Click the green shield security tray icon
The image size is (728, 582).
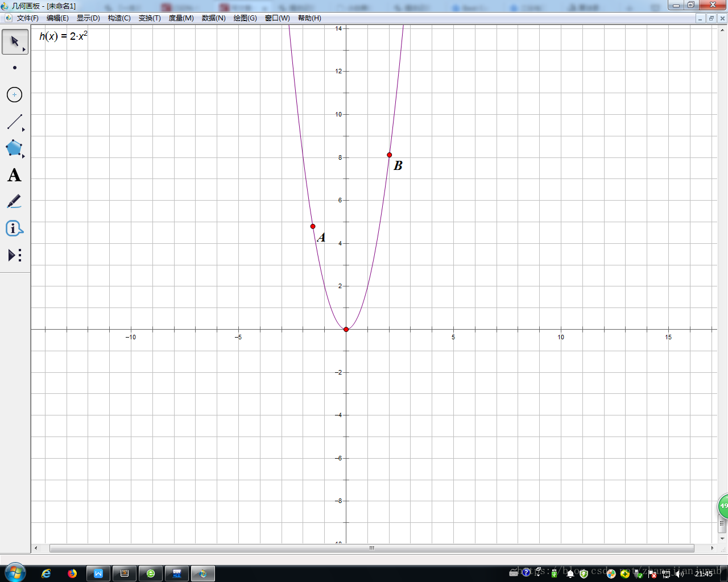[584, 573]
